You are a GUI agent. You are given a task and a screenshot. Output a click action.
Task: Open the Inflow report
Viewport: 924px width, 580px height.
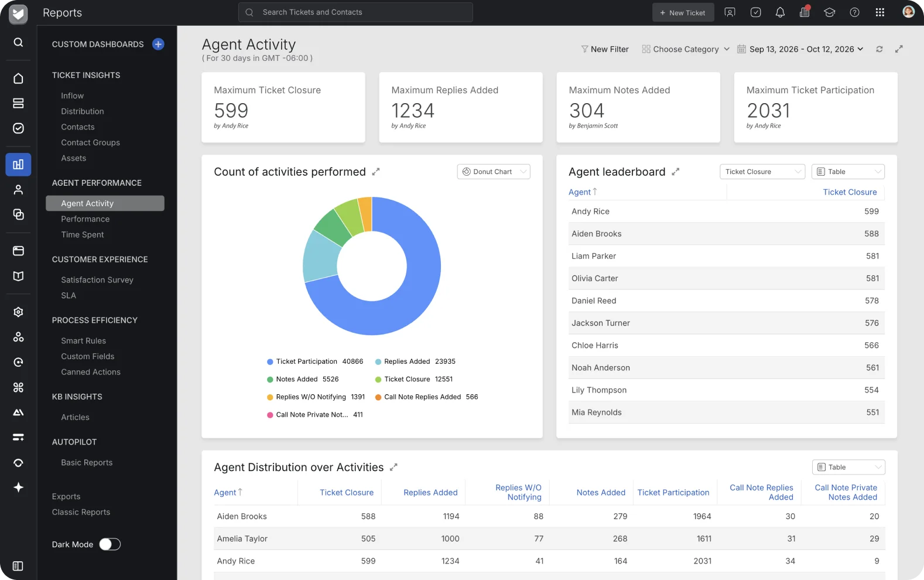73,95
